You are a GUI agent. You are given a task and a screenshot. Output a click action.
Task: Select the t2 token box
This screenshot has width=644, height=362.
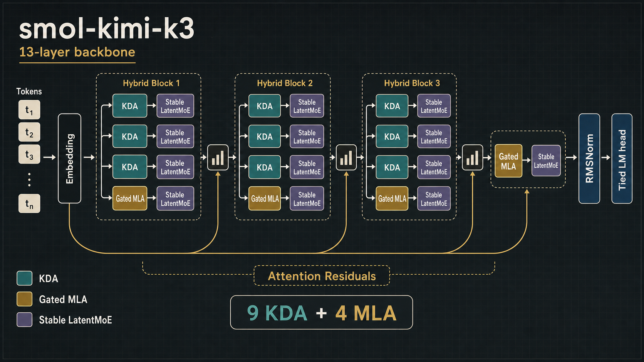pyautogui.click(x=29, y=132)
